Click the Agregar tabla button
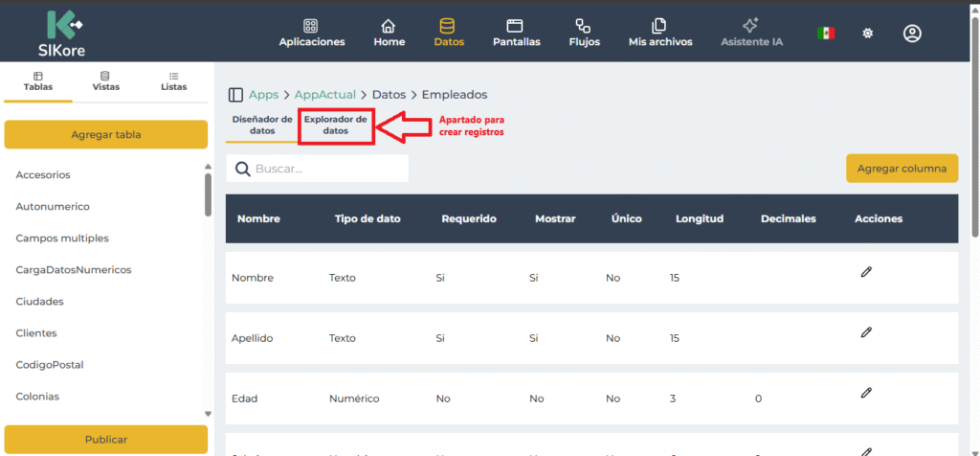This screenshot has width=980, height=456. (105, 135)
